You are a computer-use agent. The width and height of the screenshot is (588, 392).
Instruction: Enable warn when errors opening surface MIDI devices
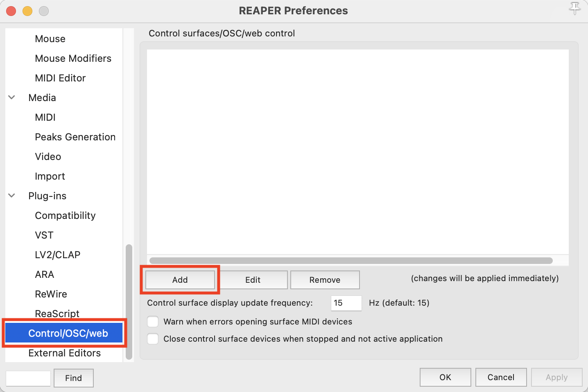click(153, 322)
